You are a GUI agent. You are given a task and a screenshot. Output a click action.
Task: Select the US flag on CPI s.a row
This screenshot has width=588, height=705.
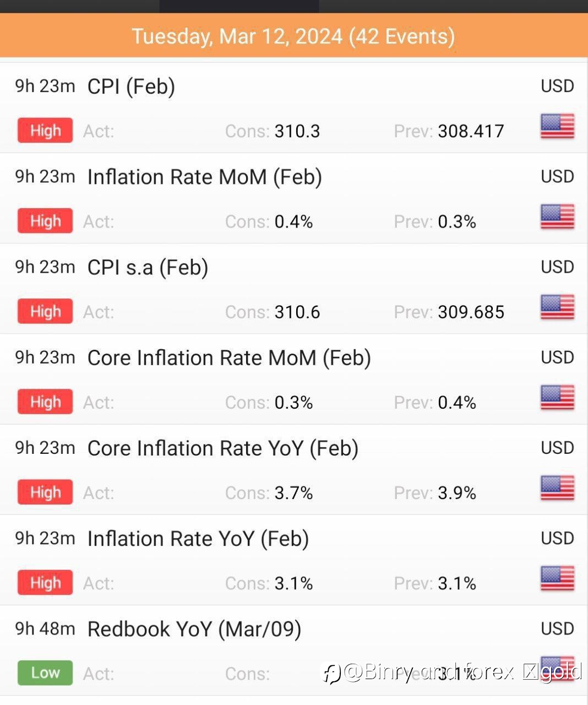point(557,307)
